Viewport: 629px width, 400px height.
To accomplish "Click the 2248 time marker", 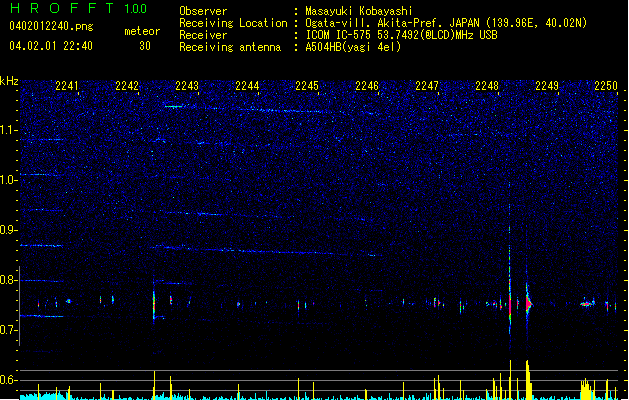I will [x=487, y=85].
